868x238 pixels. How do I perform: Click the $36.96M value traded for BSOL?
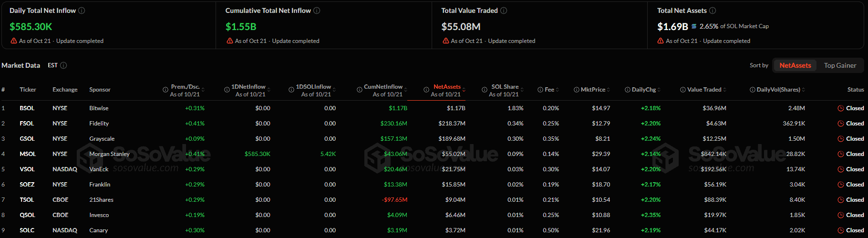pos(714,108)
